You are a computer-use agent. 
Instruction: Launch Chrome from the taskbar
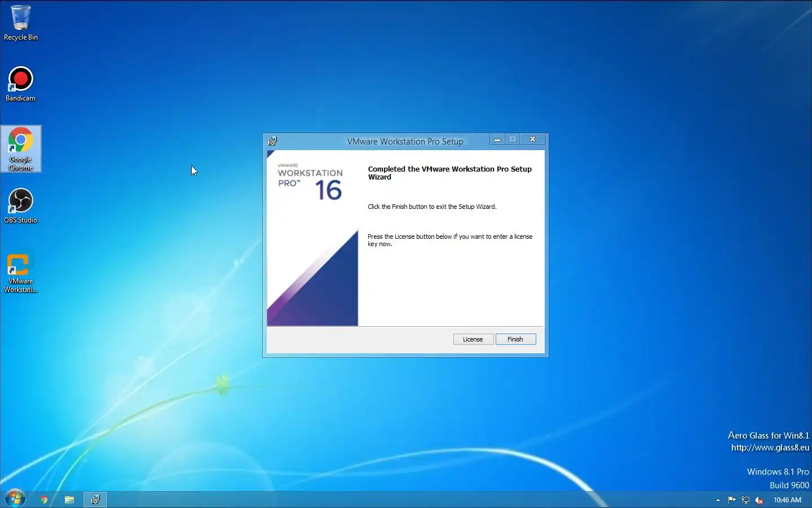[x=44, y=500]
